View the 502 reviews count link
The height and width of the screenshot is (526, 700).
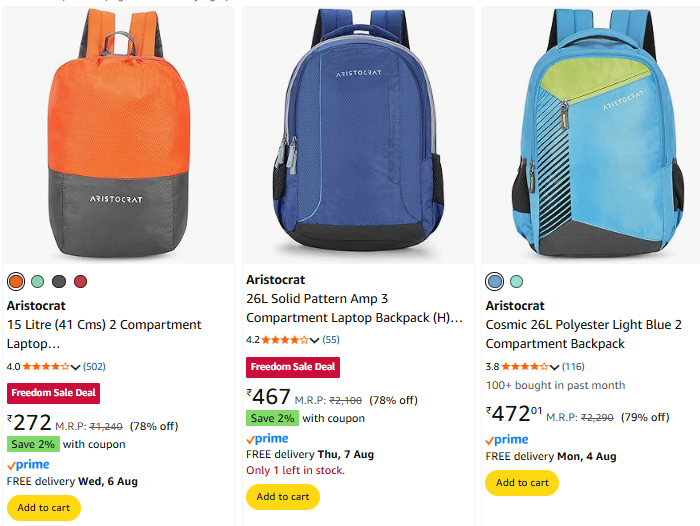94,367
